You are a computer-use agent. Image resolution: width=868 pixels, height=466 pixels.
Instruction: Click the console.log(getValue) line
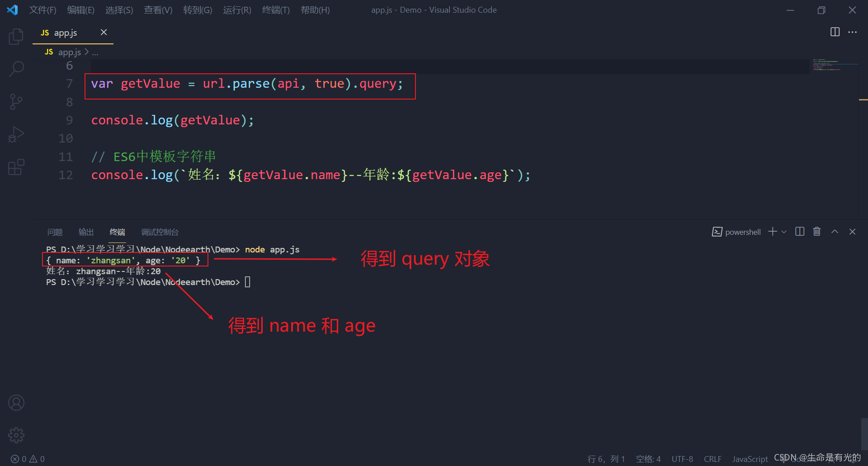172,120
